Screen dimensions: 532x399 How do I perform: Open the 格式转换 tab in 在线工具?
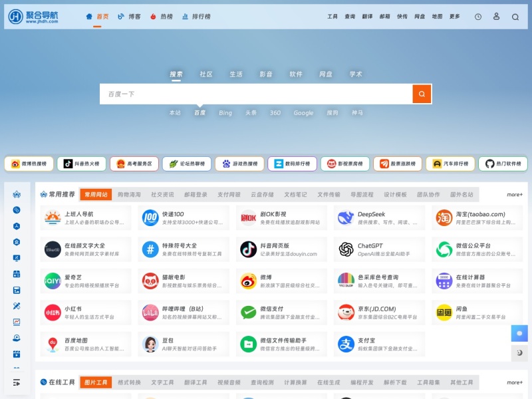click(129, 382)
